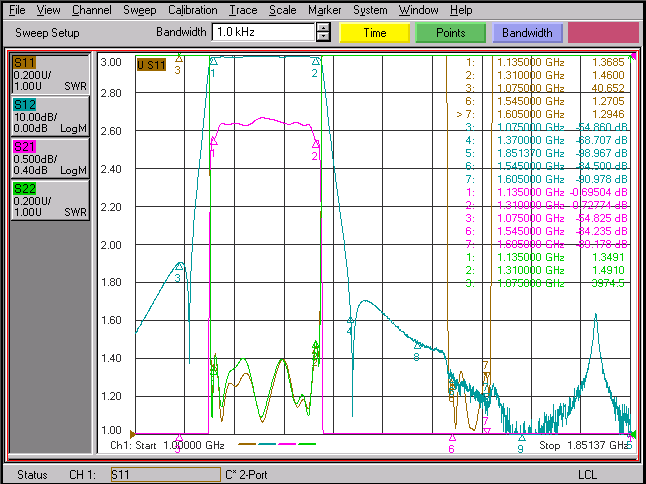Click the blank red toolbar button
The width and height of the screenshot is (646, 484).
604,33
